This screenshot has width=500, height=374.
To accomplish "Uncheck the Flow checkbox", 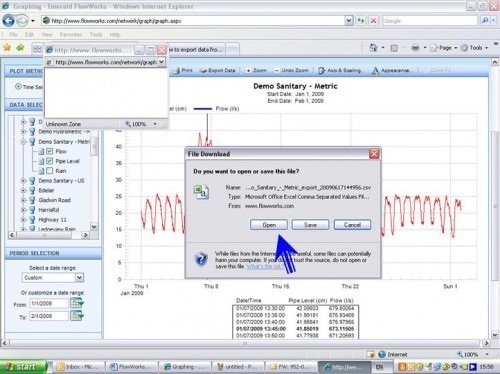I will [x=50, y=151].
